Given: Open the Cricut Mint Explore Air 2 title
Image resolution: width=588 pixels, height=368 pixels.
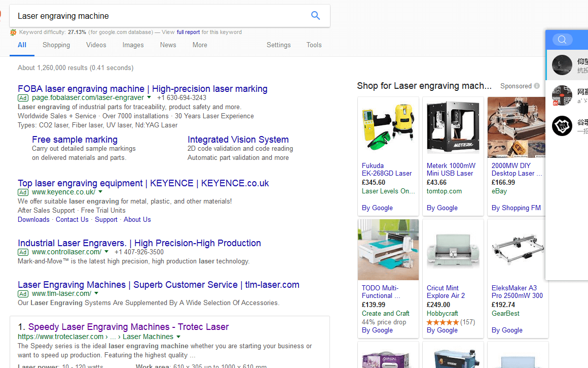Looking at the screenshot, I should (446, 292).
